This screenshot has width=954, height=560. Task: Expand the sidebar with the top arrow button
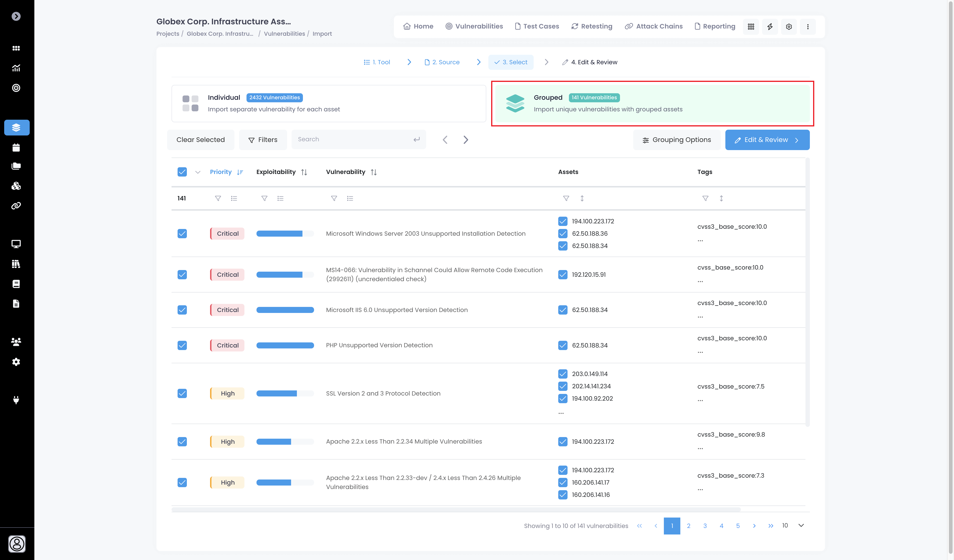[16, 16]
